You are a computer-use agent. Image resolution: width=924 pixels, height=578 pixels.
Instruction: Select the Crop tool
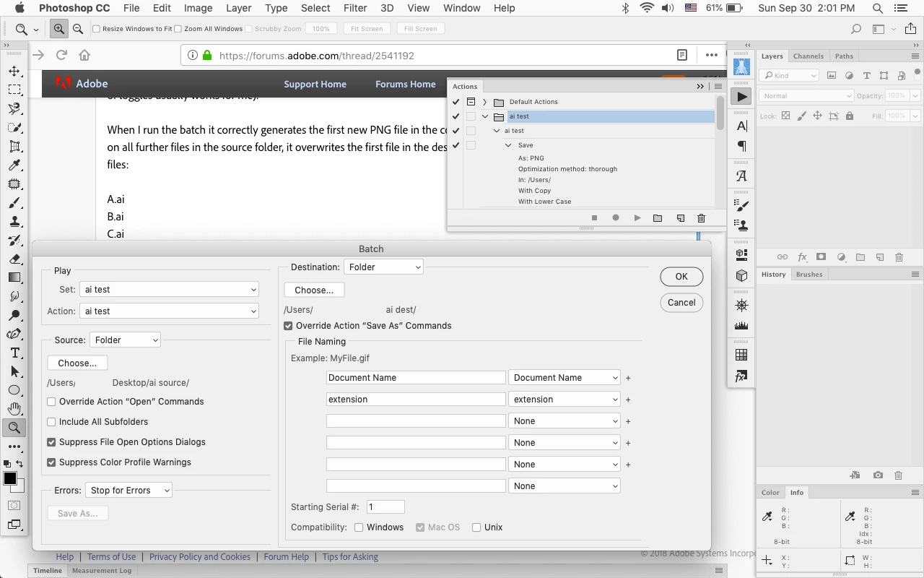tap(14, 146)
